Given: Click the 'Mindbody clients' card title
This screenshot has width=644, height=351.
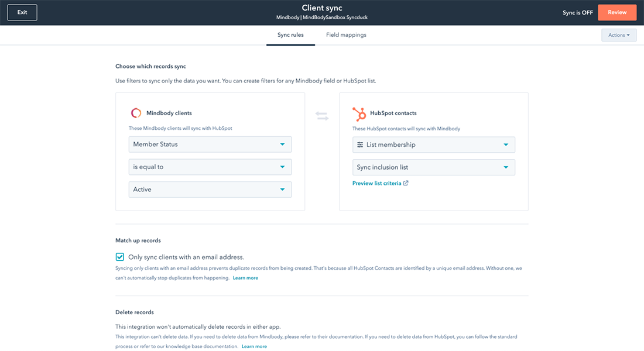Looking at the screenshot, I should (x=169, y=113).
